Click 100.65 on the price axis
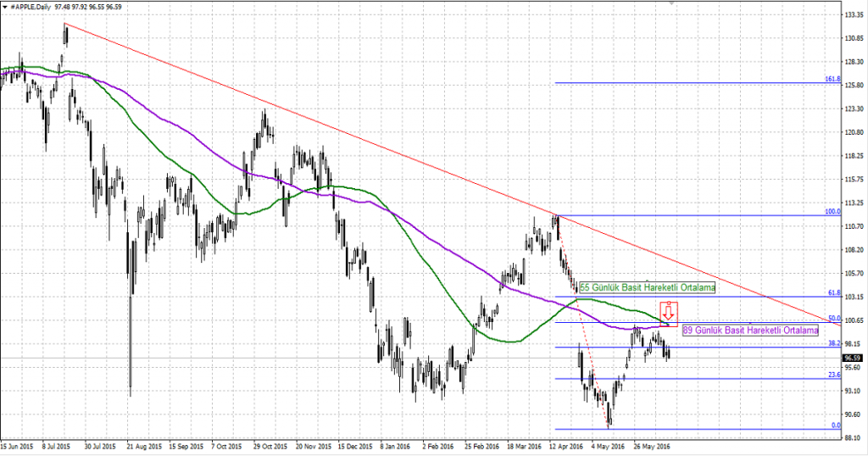The height and width of the screenshot is (456, 868). (854, 320)
